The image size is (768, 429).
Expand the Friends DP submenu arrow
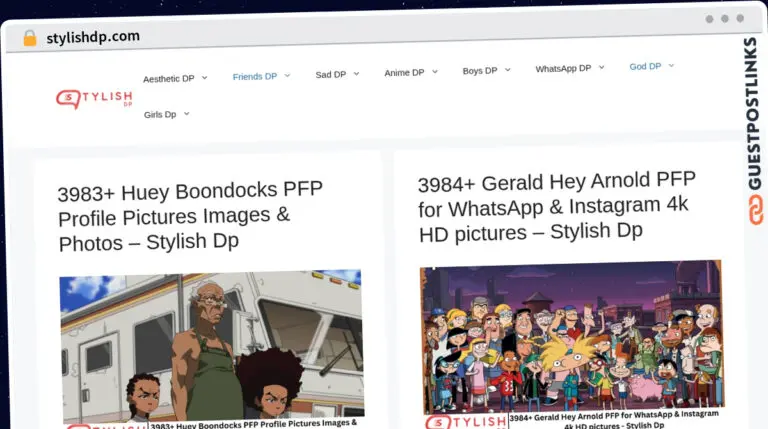[287, 76]
